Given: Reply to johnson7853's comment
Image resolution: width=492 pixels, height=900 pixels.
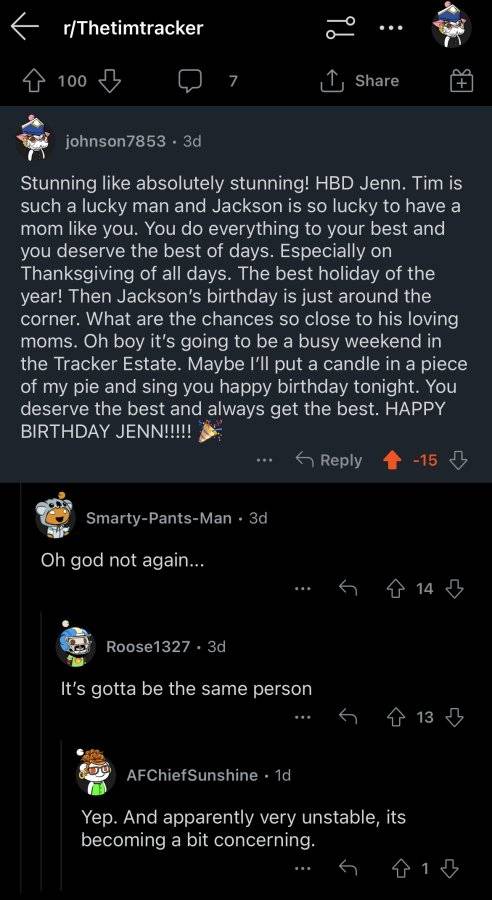Looking at the screenshot, I should tap(328, 460).
